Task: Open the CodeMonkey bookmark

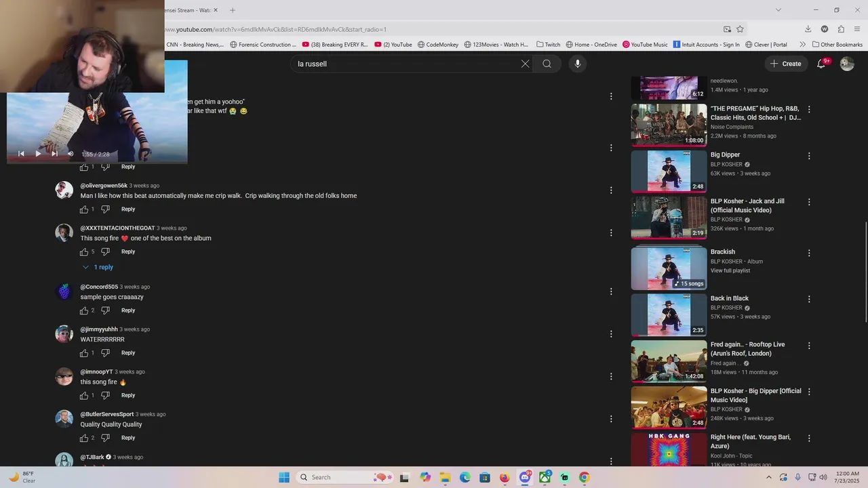Action: pyautogui.click(x=438, y=45)
